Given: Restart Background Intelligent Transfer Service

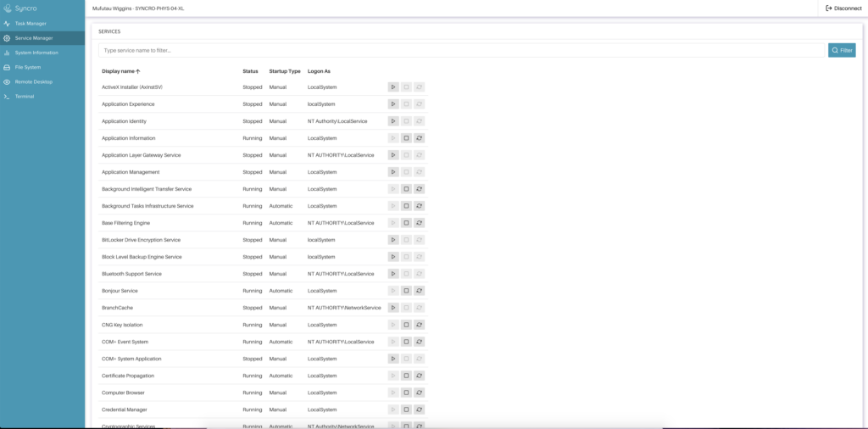Looking at the screenshot, I should click(x=419, y=189).
